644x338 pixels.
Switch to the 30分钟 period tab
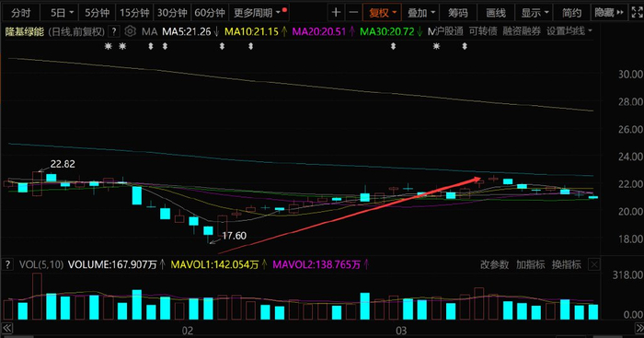172,13
